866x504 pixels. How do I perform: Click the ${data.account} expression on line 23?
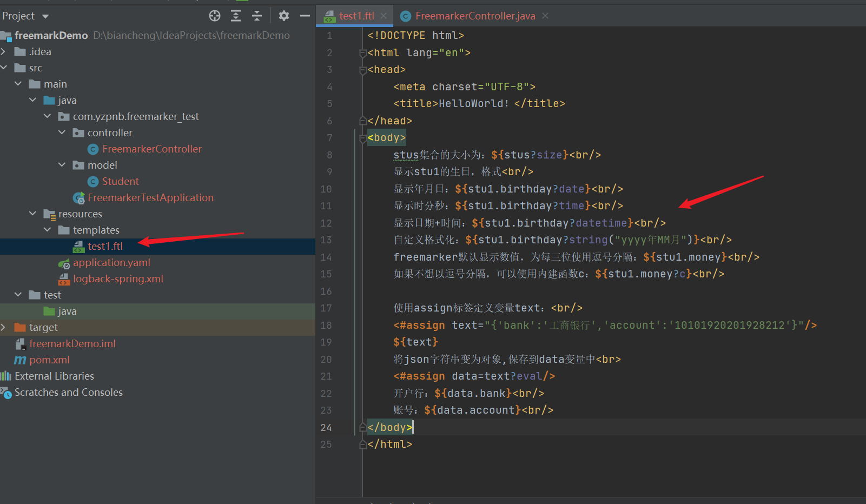(x=473, y=410)
